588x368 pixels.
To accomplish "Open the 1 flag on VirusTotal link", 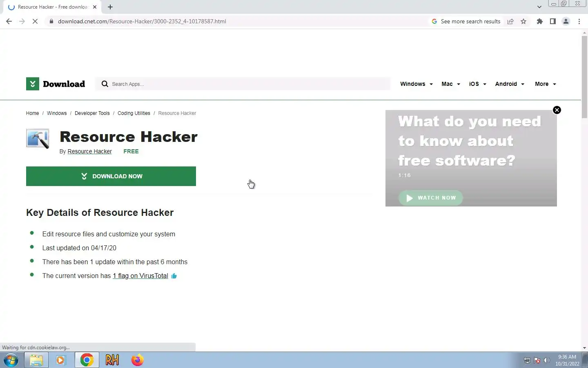I will click(x=140, y=276).
